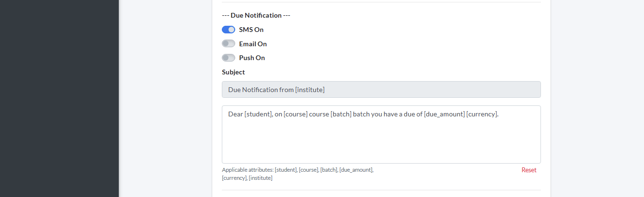The width and height of the screenshot is (644, 197).
Task: Place cursor on [batch] in message body
Action: coord(341,114)
